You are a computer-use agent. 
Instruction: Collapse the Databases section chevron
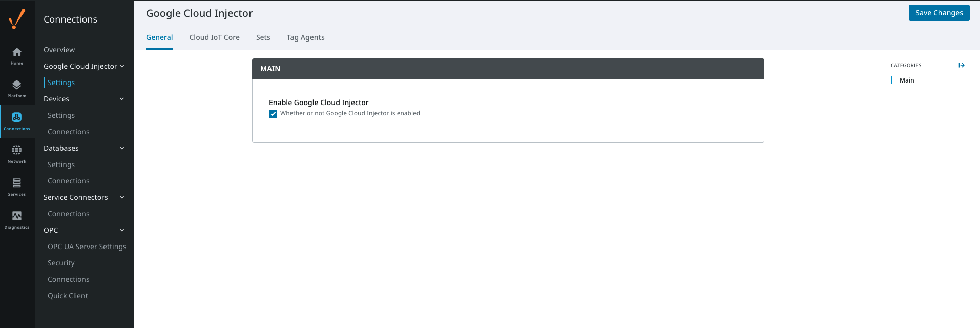click(x=122, y=148)
